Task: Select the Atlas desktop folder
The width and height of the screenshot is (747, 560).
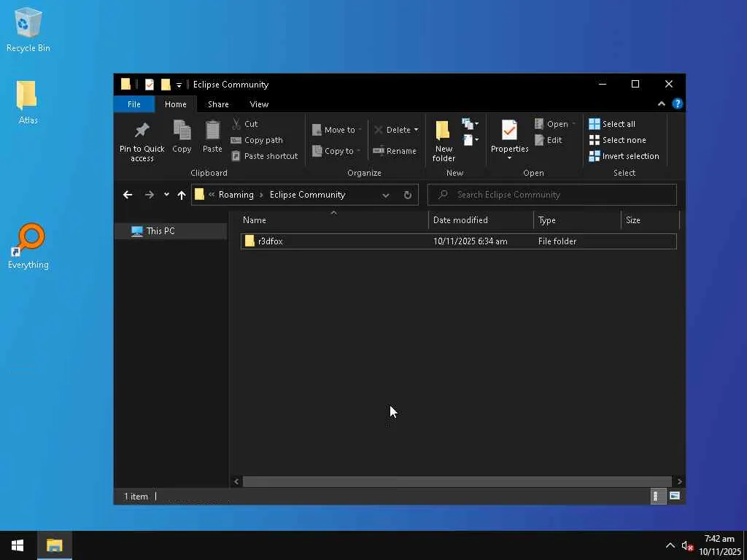Action: [x=28, y=102]
